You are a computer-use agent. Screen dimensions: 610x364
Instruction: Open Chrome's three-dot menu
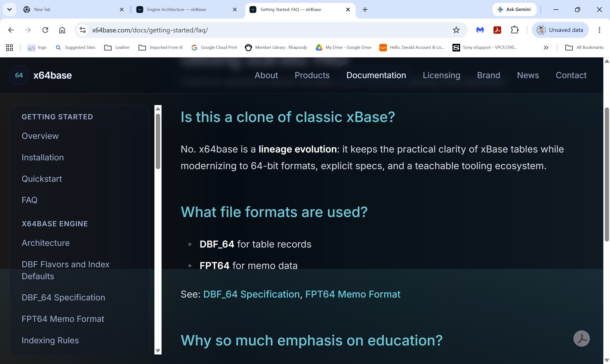(x=600, y=30)
